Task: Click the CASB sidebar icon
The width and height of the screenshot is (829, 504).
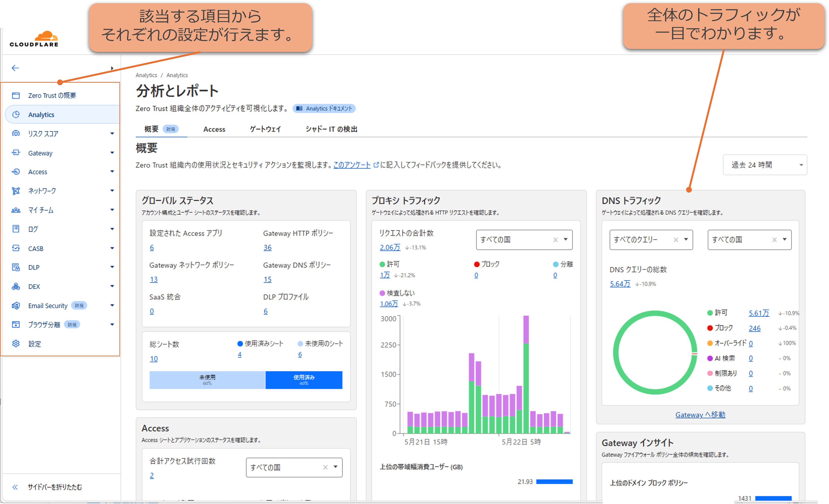Action: pos(16,248)
